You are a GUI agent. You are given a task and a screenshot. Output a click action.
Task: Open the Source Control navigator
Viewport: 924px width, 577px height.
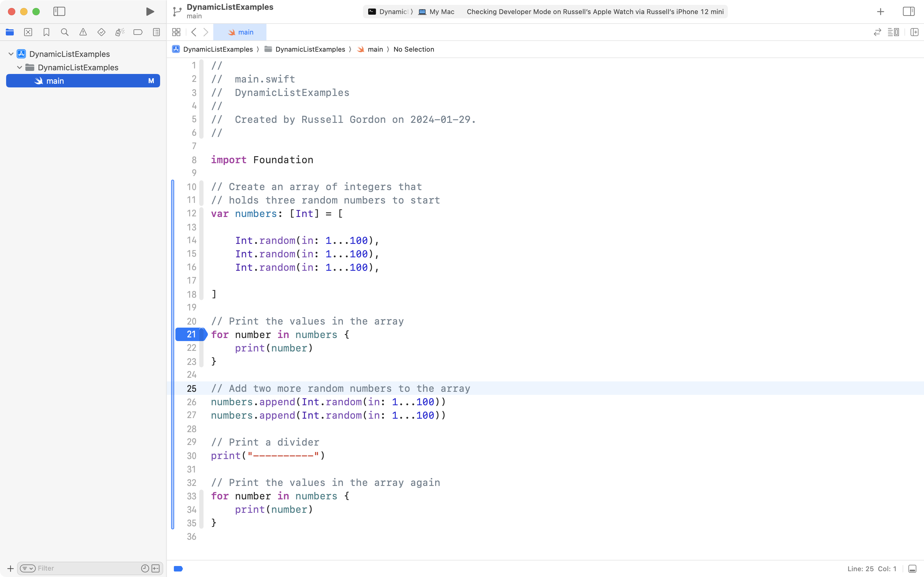[28, 32]
